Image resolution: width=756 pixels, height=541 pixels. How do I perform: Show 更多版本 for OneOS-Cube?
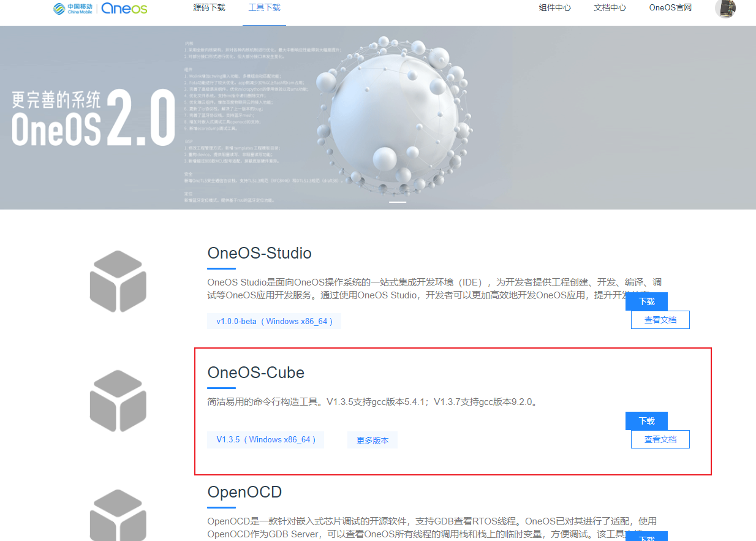click(x=372, y=440)
